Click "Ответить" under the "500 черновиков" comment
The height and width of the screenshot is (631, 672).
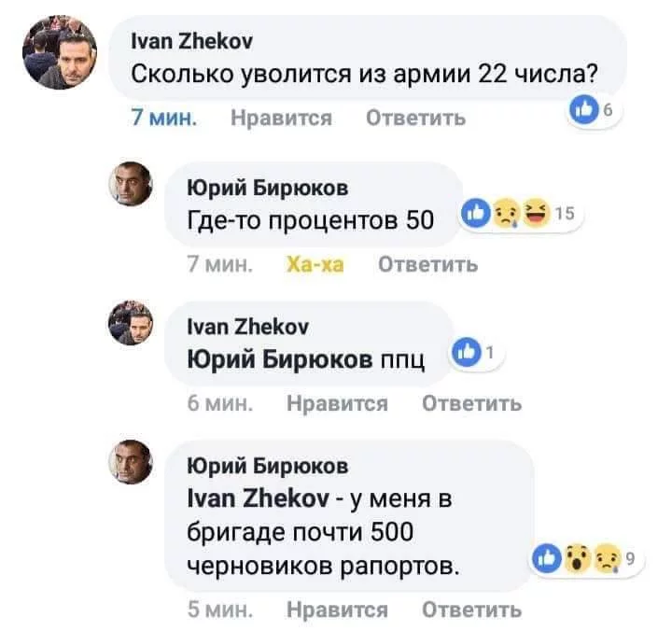pos(471,610)
